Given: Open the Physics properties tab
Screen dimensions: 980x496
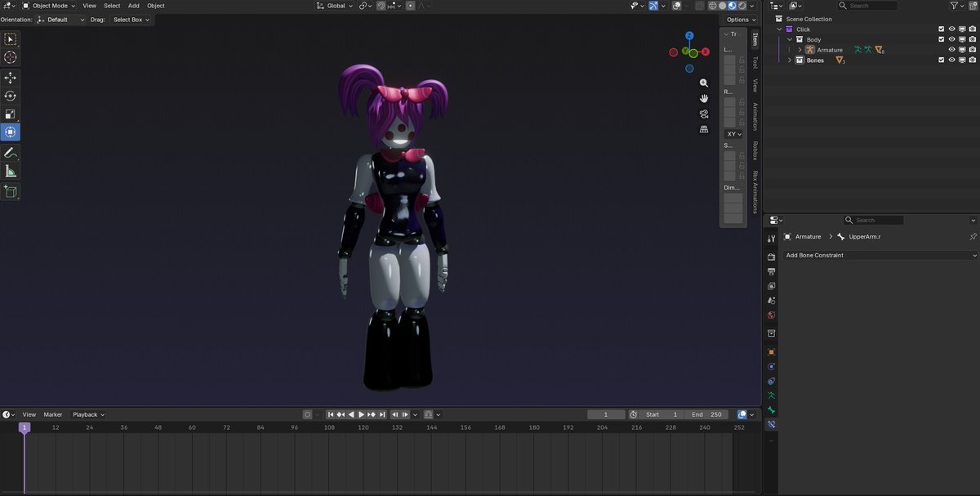Looking at the screenshot, I should tap(771, 367).
